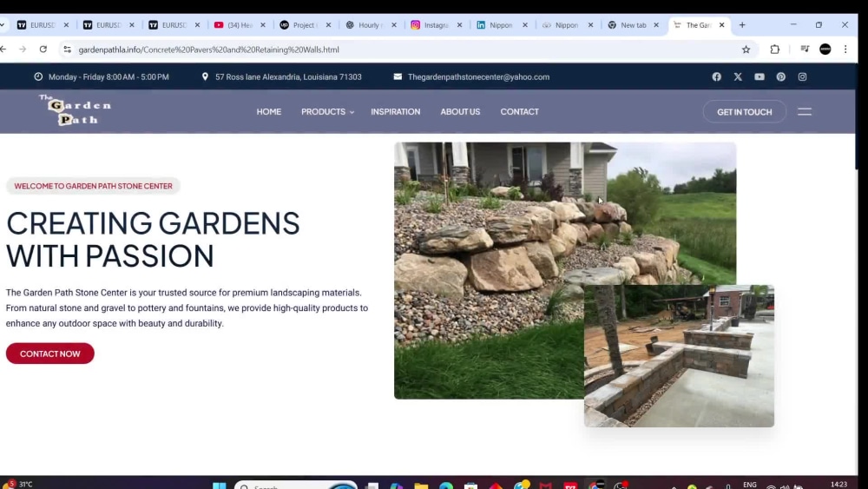Click the envelope icon next to the email
Screen dimensions: 868x489
click(398, 77)
